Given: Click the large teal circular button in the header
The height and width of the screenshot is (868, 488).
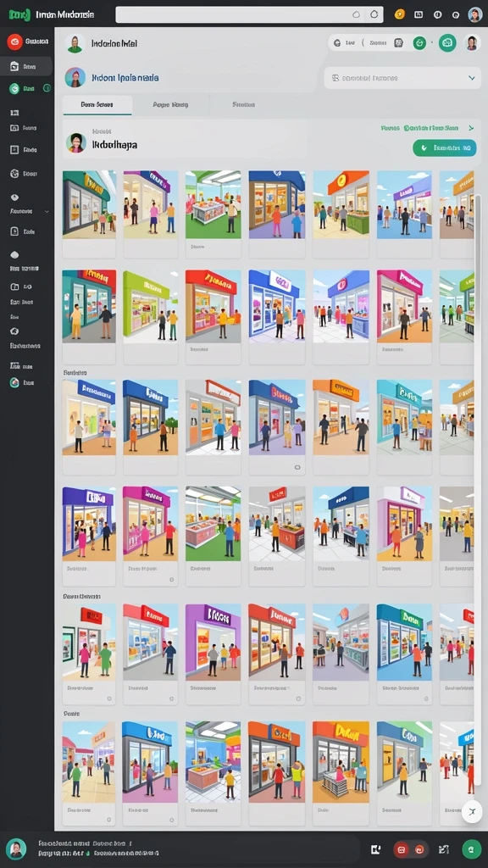Looking at the screenshot, I should [x=447, y=42].
